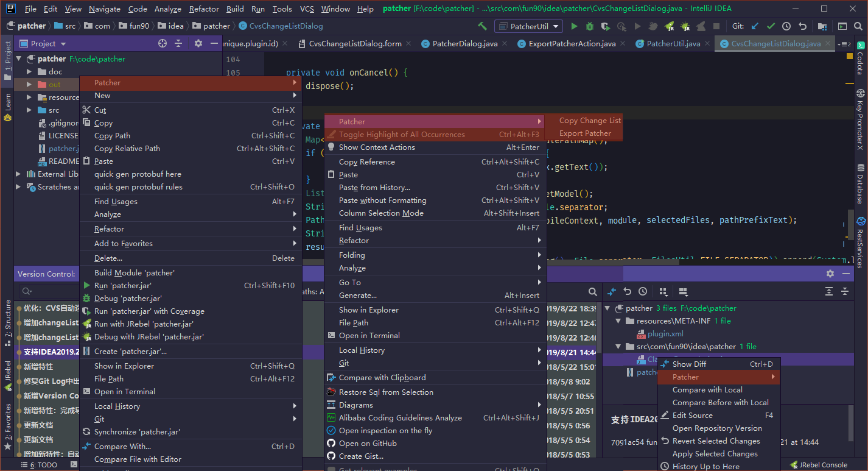Click the Search Everywhere magnifier icon
This screenshot has width=868, height=471.
coord(858,26)
